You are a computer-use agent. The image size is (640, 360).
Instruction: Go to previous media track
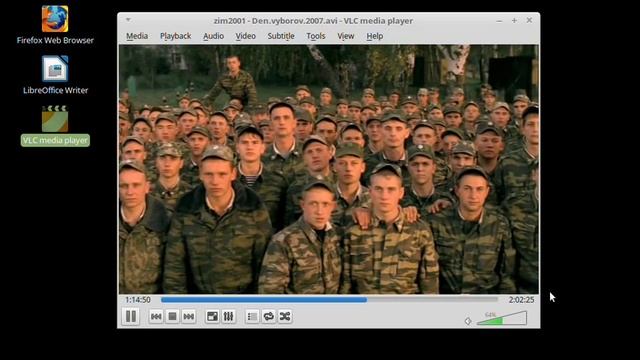click(x=156, y=316)
